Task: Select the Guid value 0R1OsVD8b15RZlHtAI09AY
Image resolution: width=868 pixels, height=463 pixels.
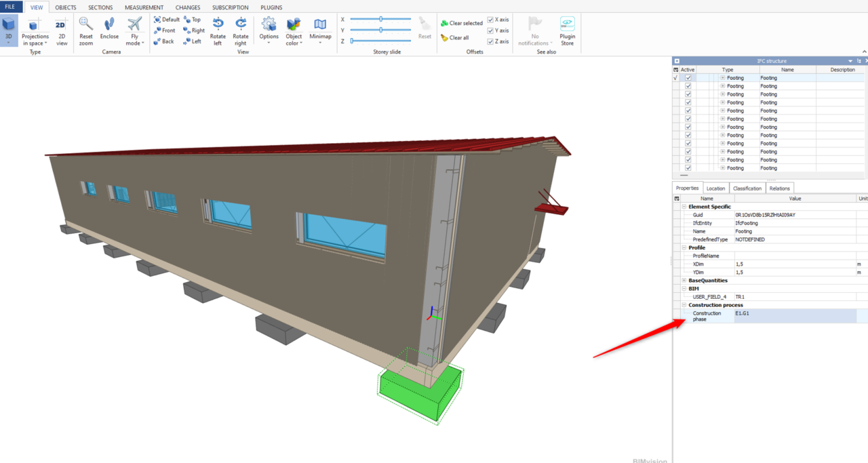Action: click(795, 215)
